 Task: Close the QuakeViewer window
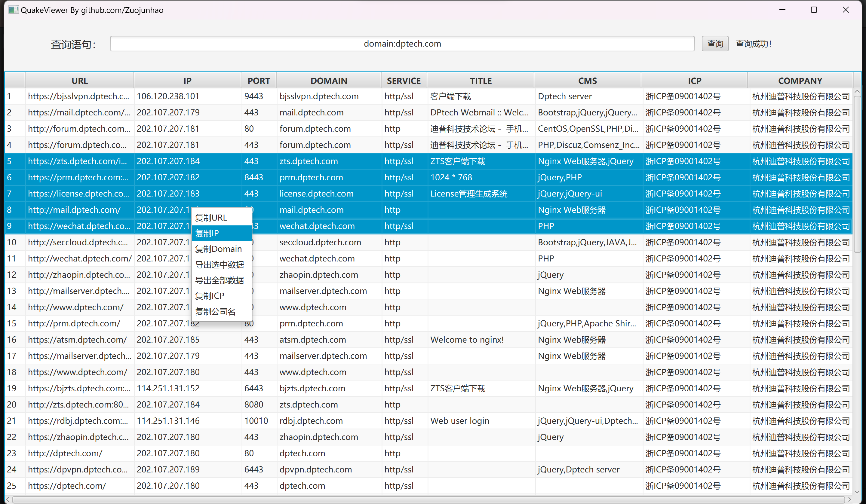pos(846,10)
